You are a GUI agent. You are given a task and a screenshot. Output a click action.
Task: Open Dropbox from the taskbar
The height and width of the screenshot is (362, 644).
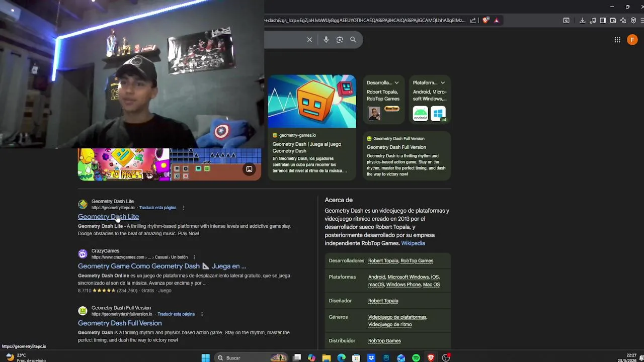coord(371,358)
